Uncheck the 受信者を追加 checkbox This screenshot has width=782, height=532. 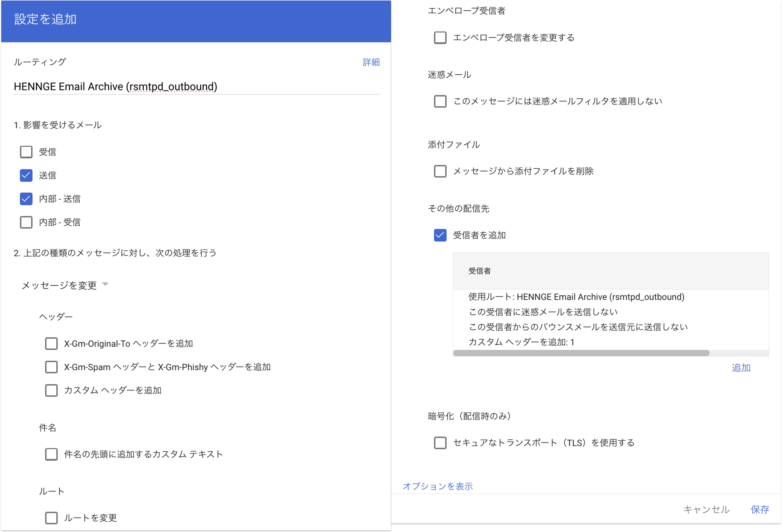tap(440, 235)
